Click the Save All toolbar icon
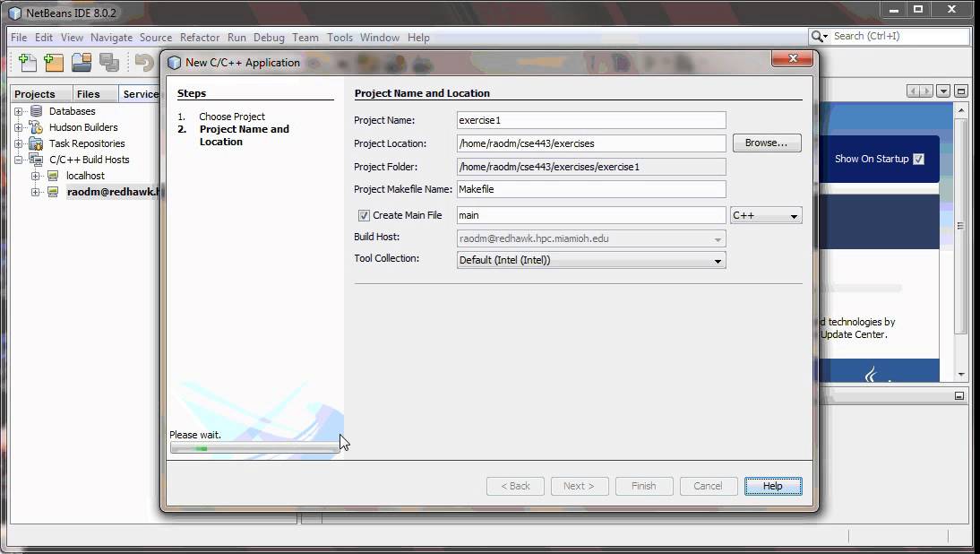Screen dimensions: 980x554 click(109, 62)
